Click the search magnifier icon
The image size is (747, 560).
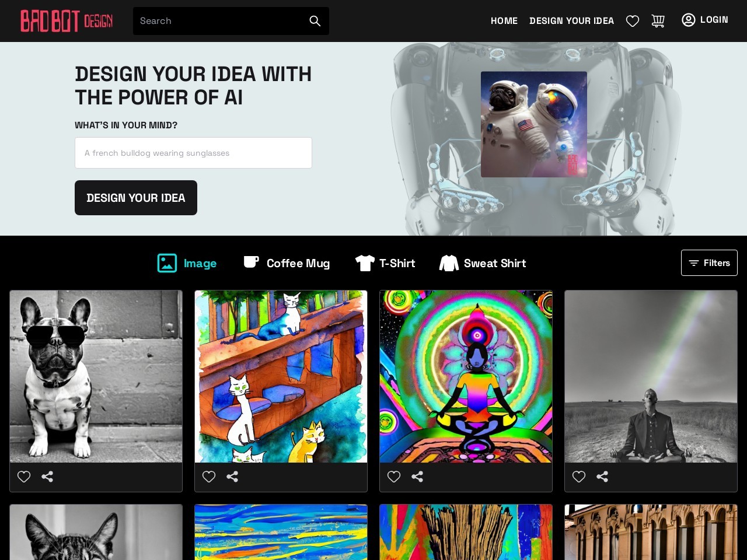point(315,21)
